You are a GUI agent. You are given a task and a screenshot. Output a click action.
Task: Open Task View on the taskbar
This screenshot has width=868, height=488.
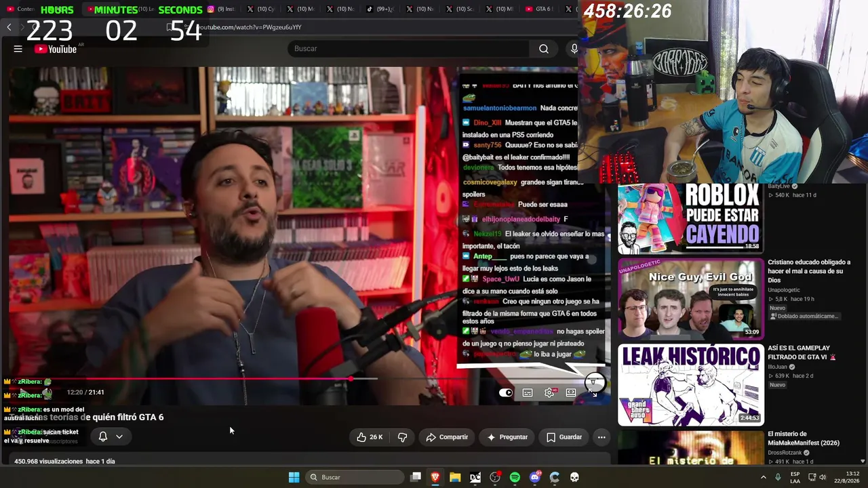[416, 477]
